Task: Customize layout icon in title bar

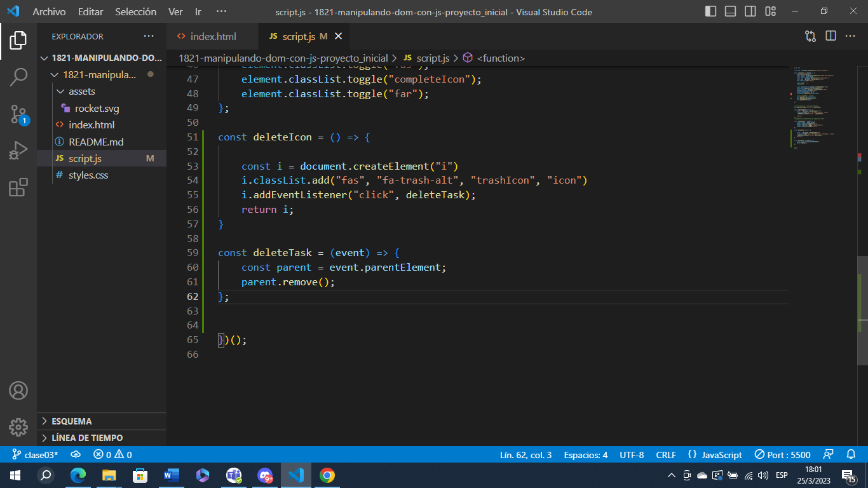Action: tap(771, 11)
